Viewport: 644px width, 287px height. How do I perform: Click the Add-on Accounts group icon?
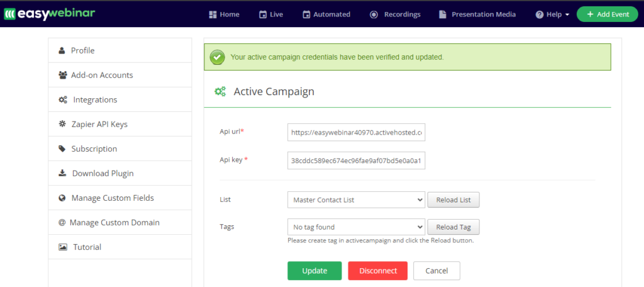click(62, 75)
